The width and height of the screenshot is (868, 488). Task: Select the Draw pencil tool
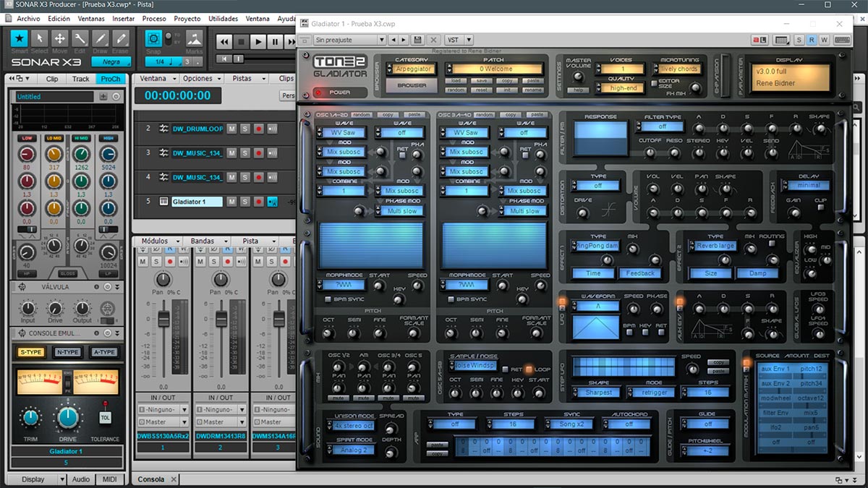pyautogui.click(x=101, y=39)
